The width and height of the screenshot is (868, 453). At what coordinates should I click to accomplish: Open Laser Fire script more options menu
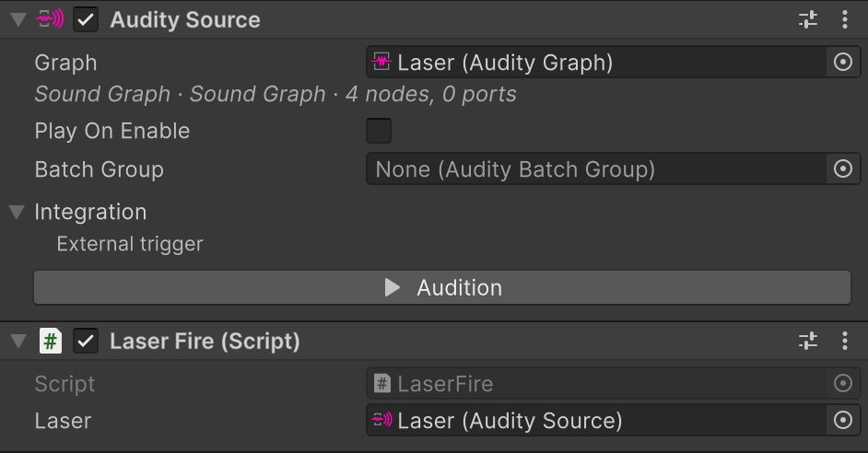pos(844,341)
